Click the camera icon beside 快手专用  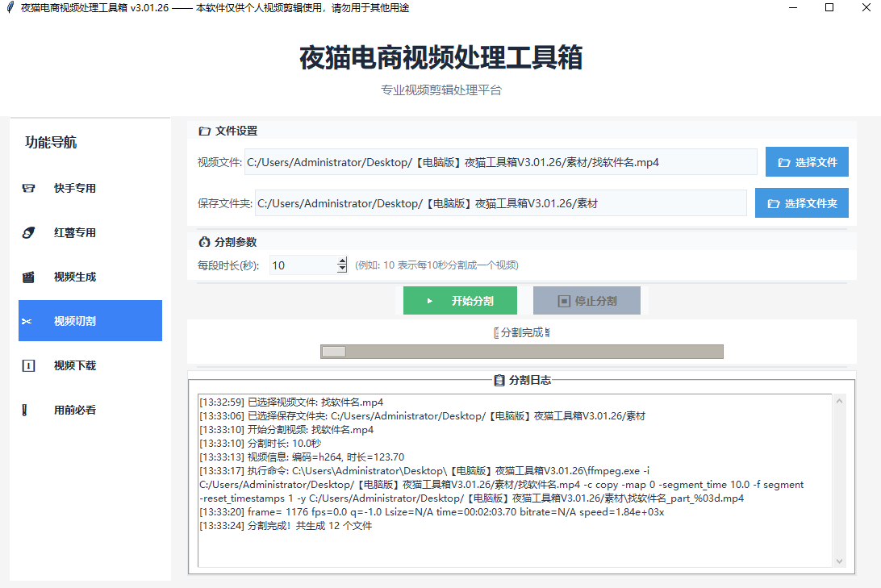(28, 188)
